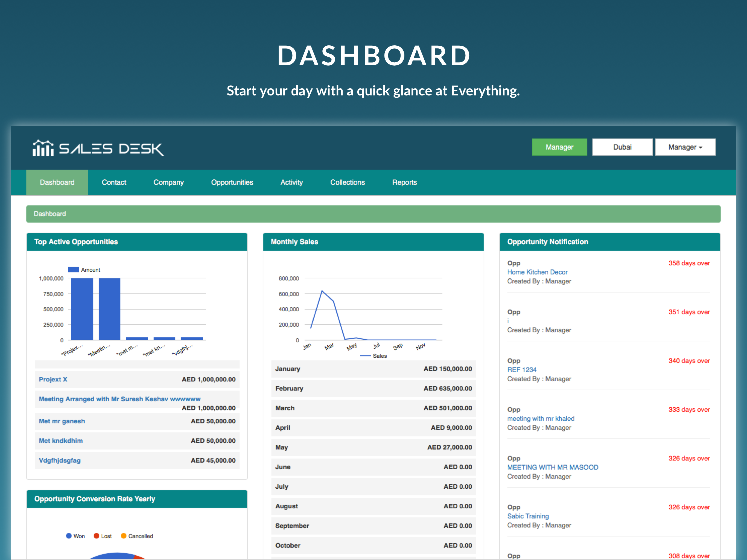This screenshot has height=560, width=747.
Task: Open the Met kndkdhim opportunity
Action: (x=61, y=441)
